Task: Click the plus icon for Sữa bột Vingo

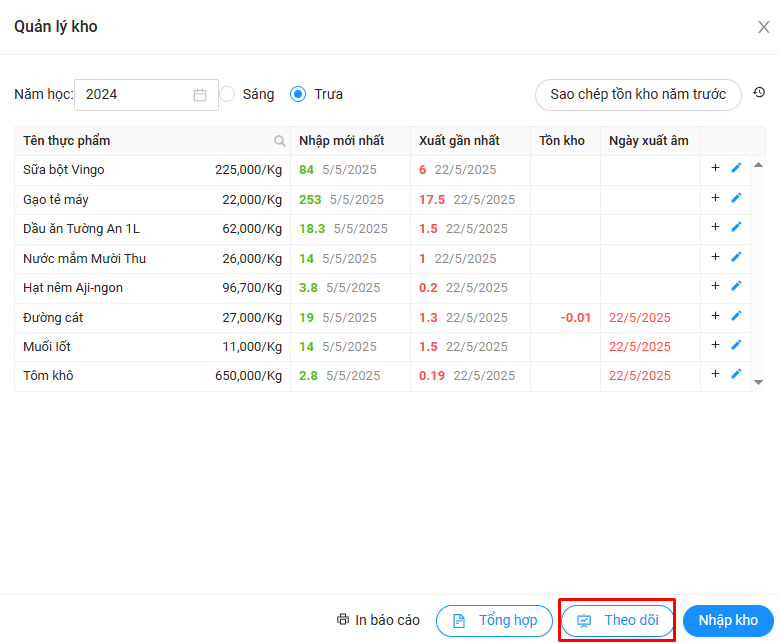Action: click(715, 168)
